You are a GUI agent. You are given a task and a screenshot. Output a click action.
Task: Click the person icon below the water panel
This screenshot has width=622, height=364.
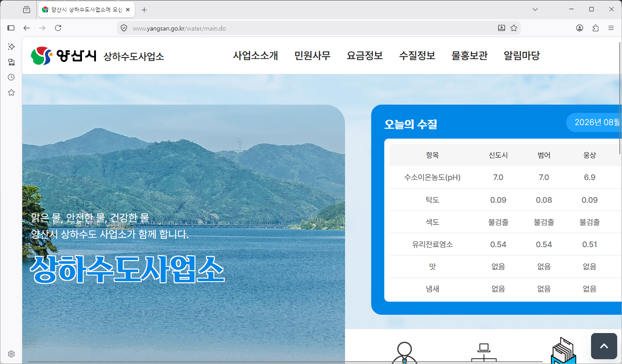pos(404,352)
